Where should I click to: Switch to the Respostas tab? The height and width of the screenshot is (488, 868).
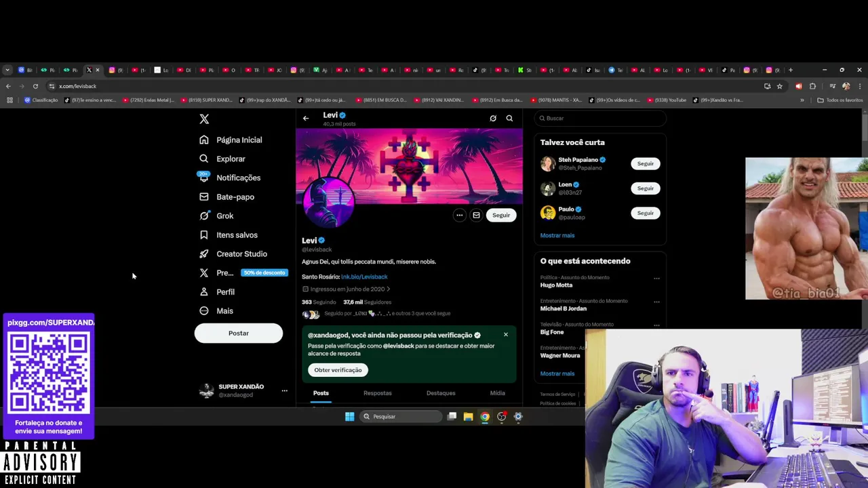coord(377,393)
